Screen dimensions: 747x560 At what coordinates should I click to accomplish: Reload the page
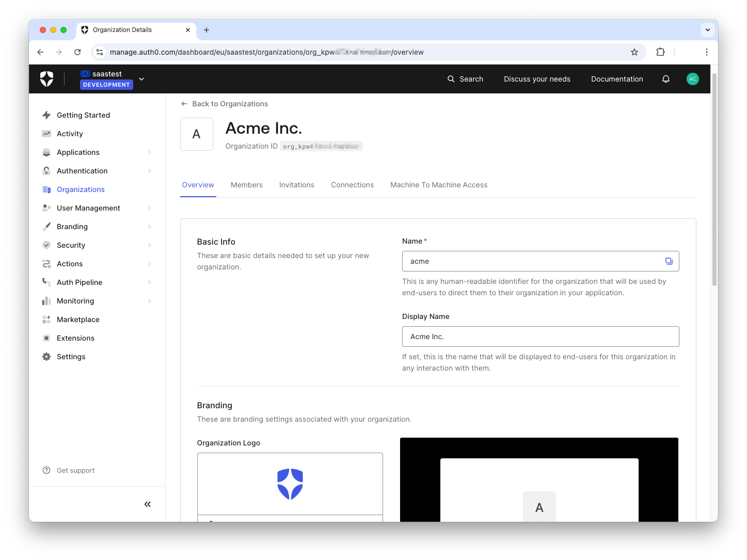[x=77, y=52]
